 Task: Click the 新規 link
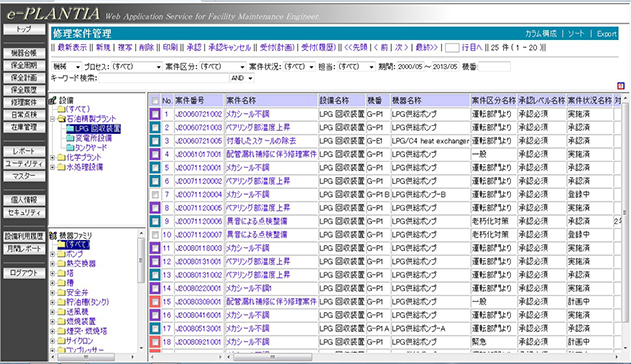103,47
